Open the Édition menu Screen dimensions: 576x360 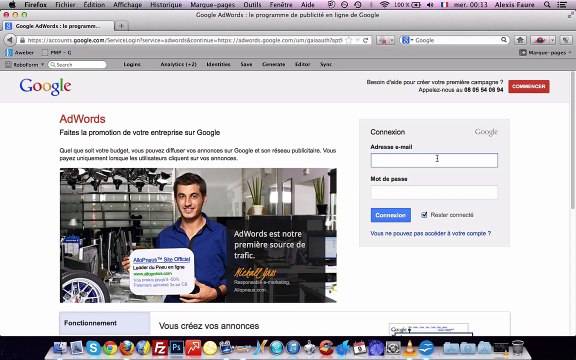click(94, 5)
